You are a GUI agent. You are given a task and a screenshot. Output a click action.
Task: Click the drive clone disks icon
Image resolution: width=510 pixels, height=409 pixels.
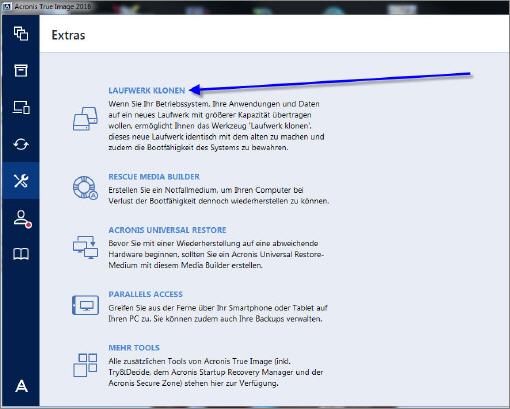(x=85, y=119)
